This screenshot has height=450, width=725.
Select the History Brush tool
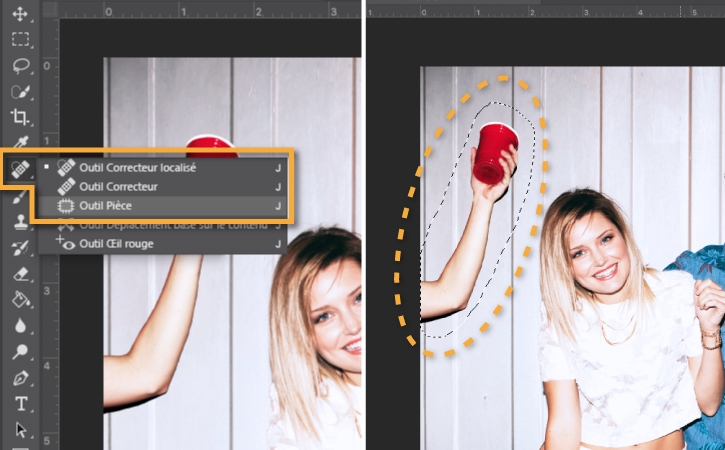[x=20, y=248]
